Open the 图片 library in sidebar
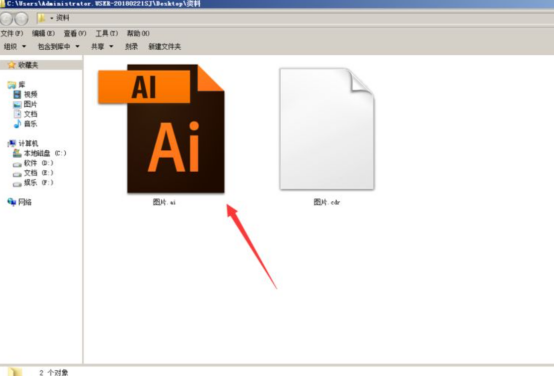 click(30, 104)
